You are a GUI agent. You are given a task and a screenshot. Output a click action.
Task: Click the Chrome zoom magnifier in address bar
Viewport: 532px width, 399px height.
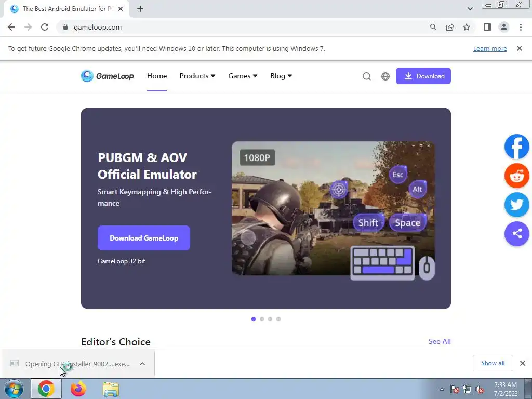click(433, 27)
